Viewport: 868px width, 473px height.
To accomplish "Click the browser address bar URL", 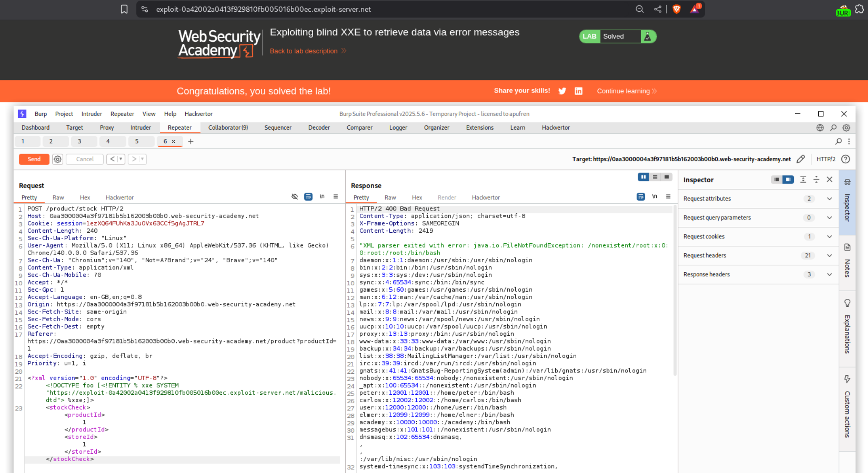I will pos(263,9).
